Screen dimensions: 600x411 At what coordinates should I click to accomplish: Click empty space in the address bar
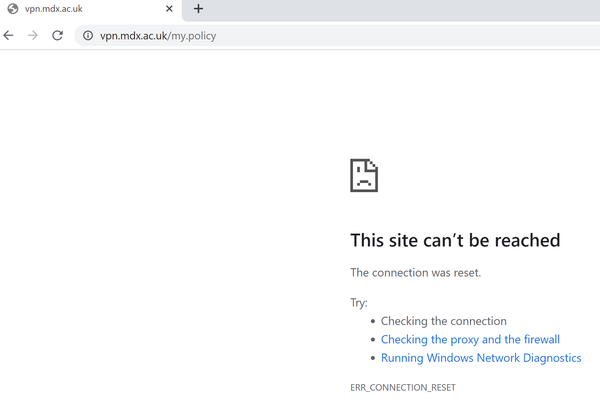point(400,36)
